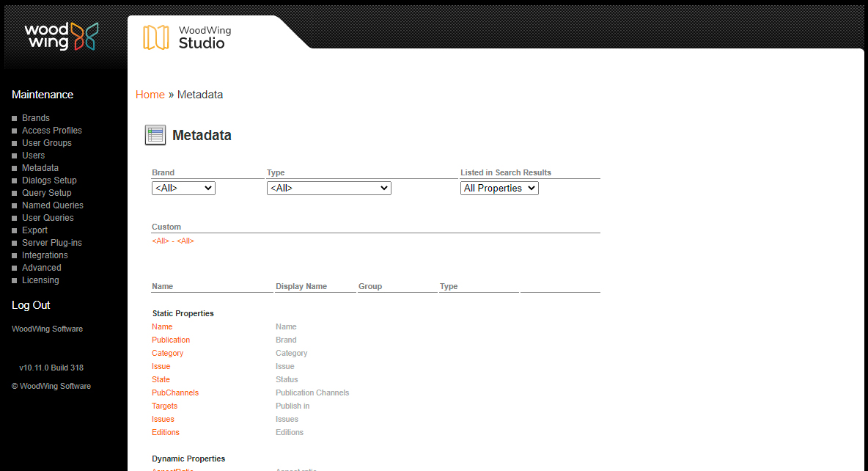Open the Listed in Search Results dropdown
The height and width of the screenshot is (471, 868).
[499, 188]
